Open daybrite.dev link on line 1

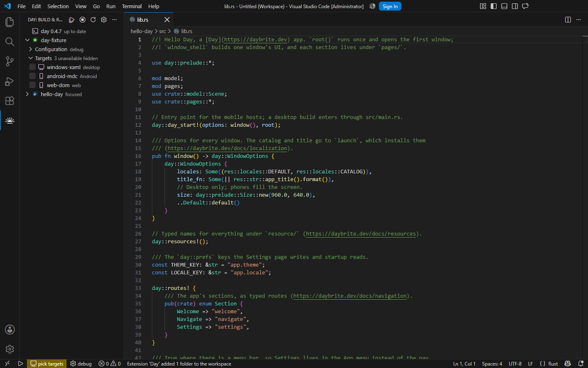click(x=256, y=40)
